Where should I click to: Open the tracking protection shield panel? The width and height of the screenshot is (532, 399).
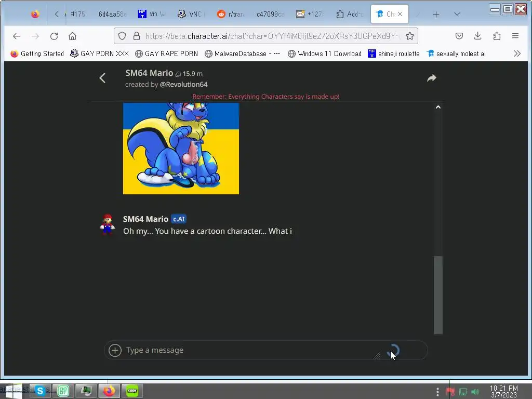122,36
